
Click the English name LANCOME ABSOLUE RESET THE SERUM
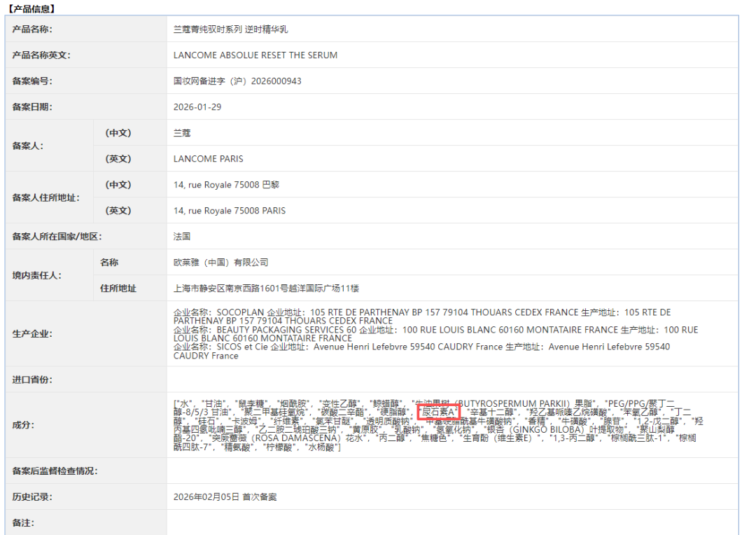coord(255,55)
